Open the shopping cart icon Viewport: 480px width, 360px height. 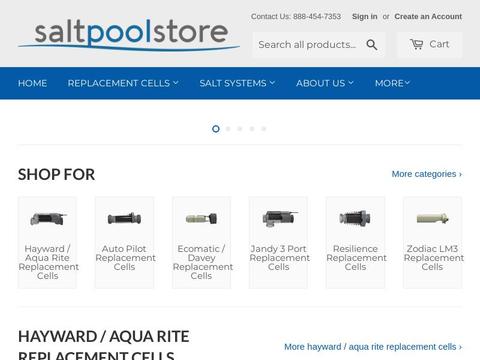(x=417, y=44)
